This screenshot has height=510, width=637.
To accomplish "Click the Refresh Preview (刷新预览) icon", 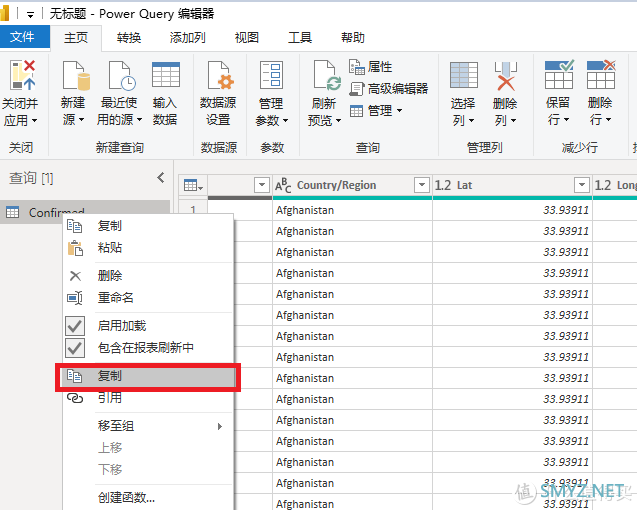I will tap(326, 75).
